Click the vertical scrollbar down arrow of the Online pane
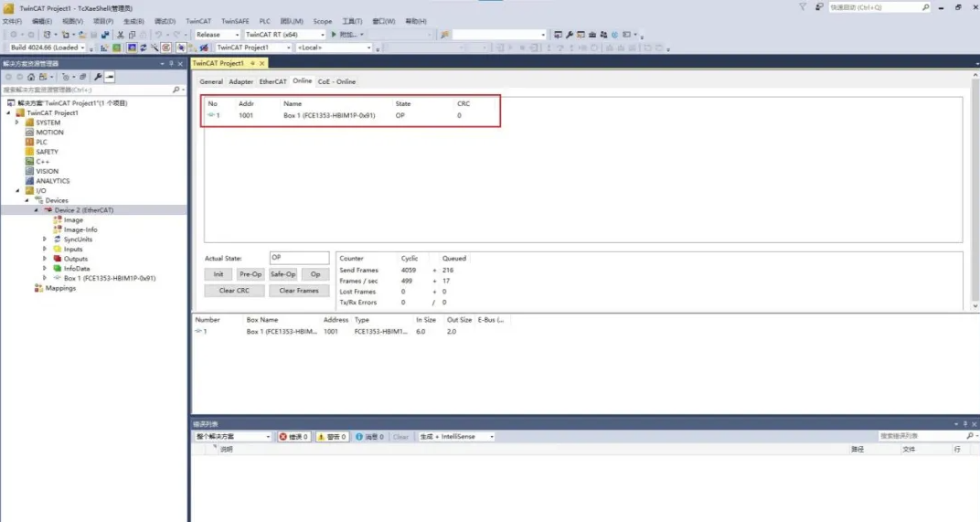This screenshot has height=522, width=980. [975, 306]
